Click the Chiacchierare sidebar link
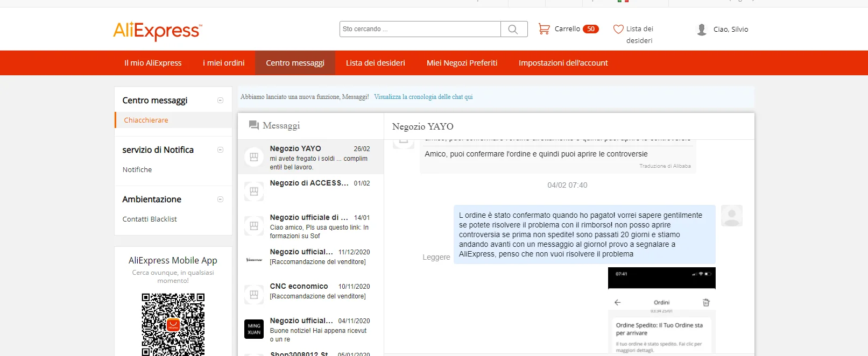 coord(146,120)
